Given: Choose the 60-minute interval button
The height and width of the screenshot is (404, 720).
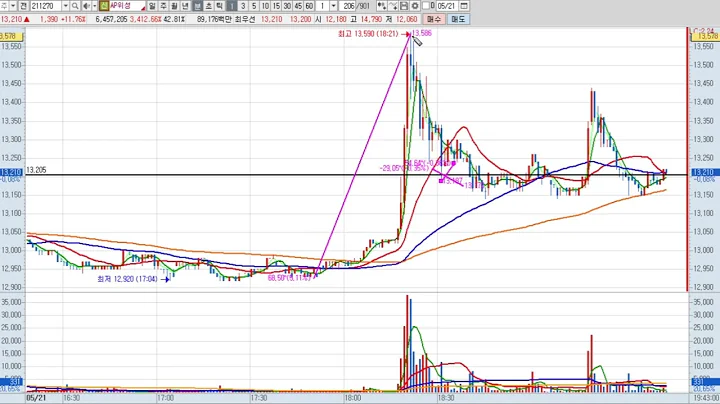Looking at the screenshot, I should 309,6.
